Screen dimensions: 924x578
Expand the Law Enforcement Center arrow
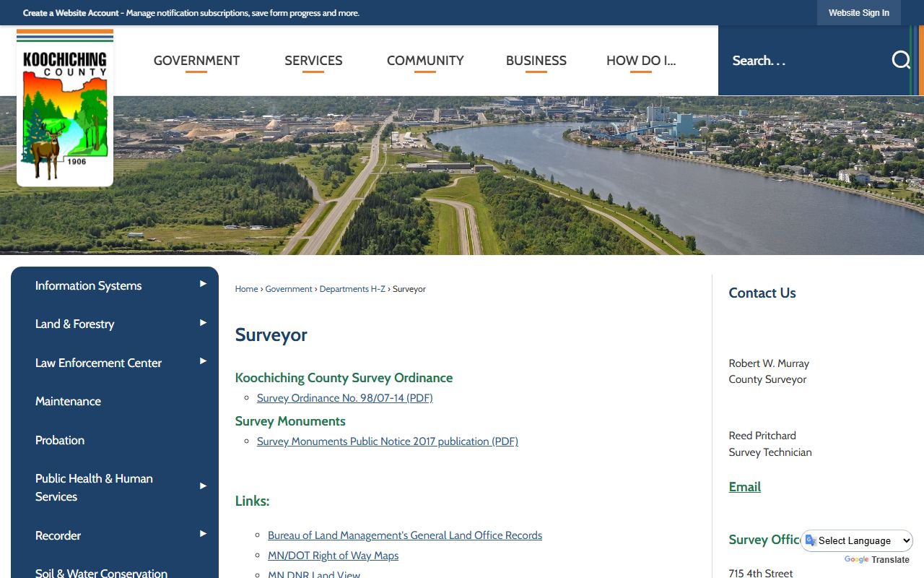coord(203,361)
